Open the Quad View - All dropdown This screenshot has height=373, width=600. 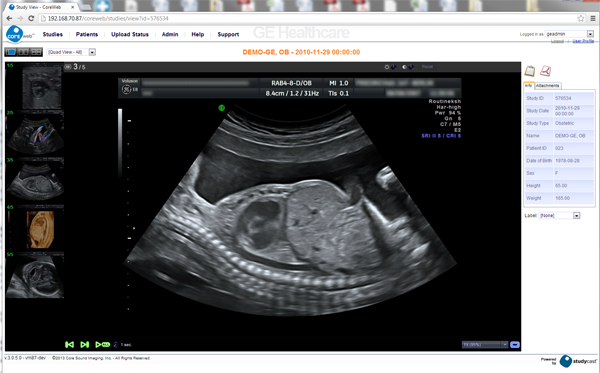tap(71, 52)
